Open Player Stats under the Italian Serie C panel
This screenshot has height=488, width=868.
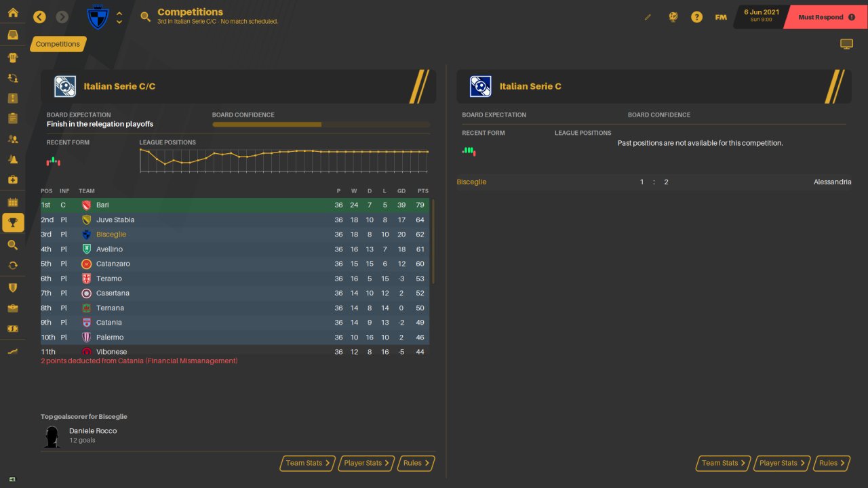(x=783, y=463)
